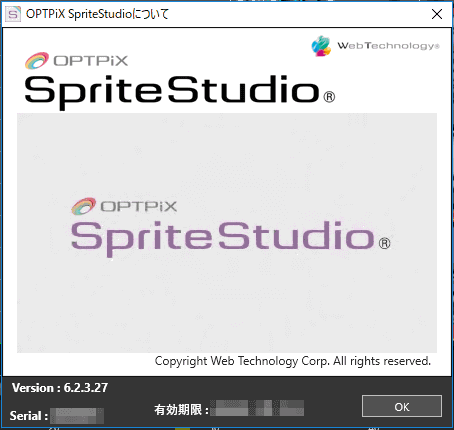
Task: Click the blurred expiration date value
Action: (257, 408)
